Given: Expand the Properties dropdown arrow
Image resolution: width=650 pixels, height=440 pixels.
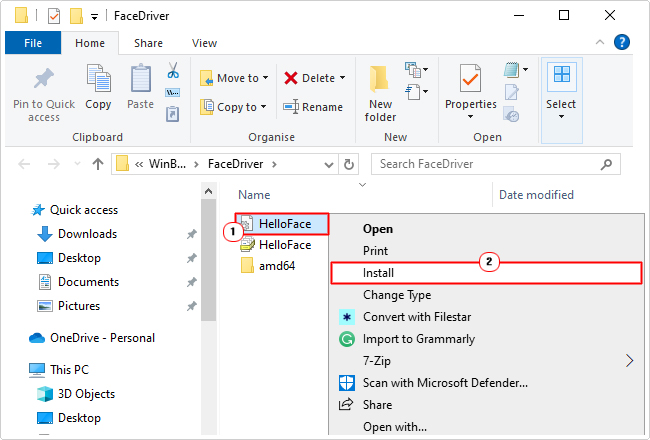Looking at the screenshot, I should (470, 117).
